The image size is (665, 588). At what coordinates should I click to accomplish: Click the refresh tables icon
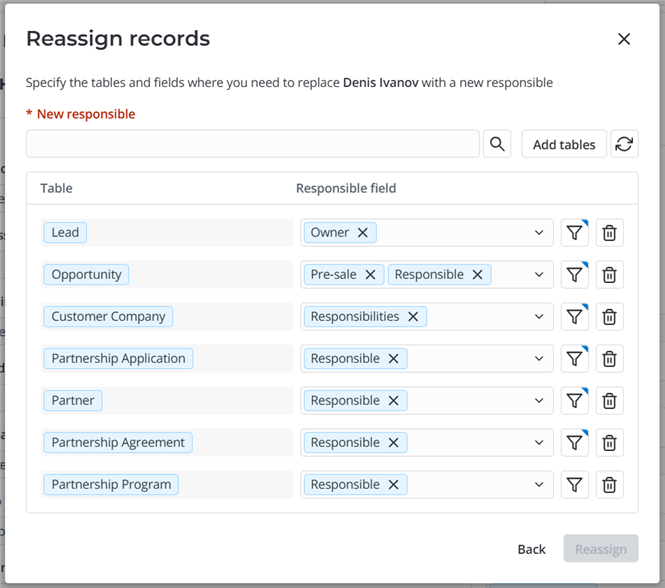click(624, 144)
